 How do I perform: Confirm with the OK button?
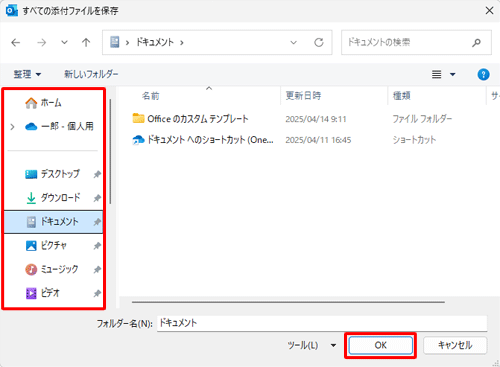pyautogui.click(x=380, y=345)
